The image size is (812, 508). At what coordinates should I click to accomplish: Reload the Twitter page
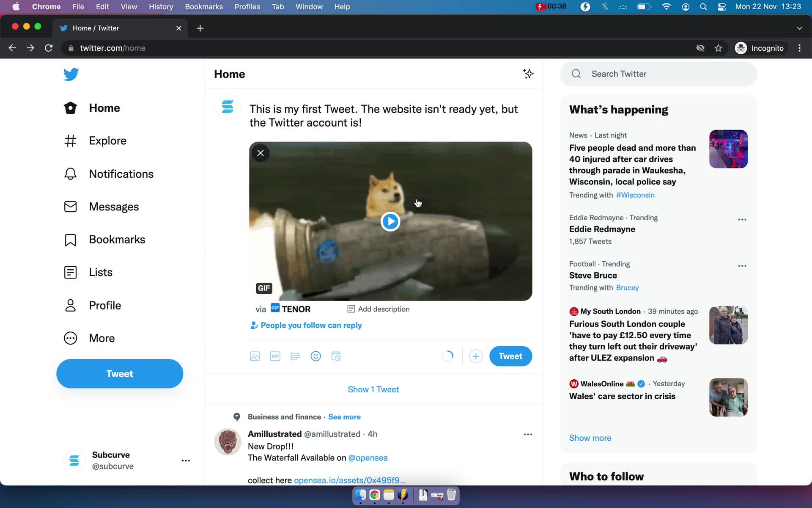coord(49,48)
